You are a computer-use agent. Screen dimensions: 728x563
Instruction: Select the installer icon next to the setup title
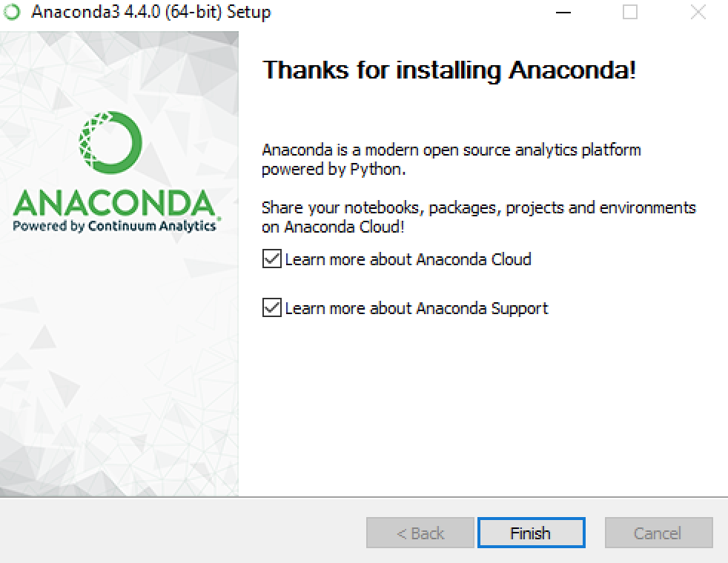click(x=10, y=12)
